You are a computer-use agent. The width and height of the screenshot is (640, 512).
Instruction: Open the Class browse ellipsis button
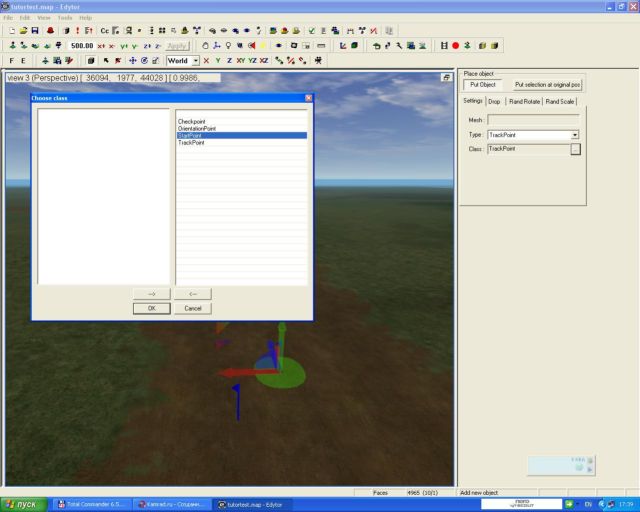pos(575,149)
